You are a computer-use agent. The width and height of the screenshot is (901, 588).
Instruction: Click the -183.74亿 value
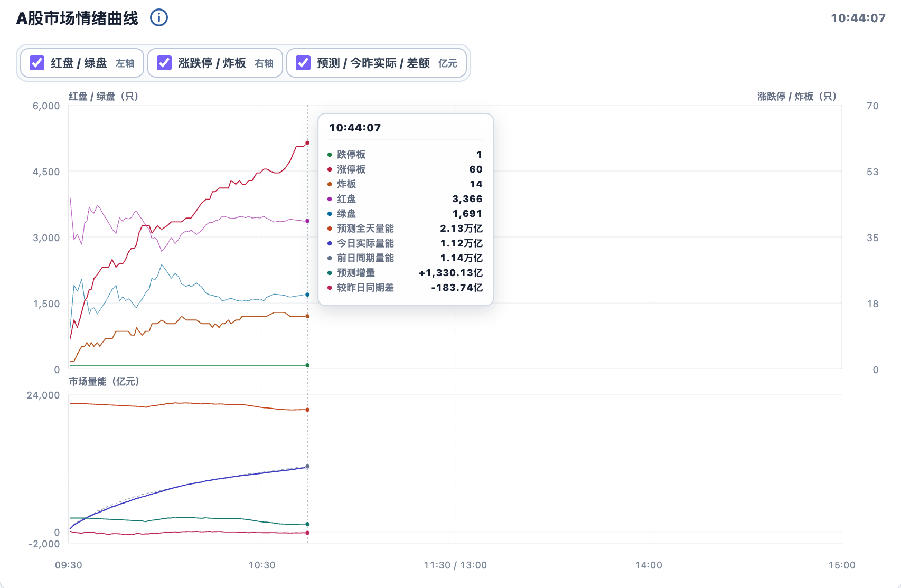click(x=457, y=288)
